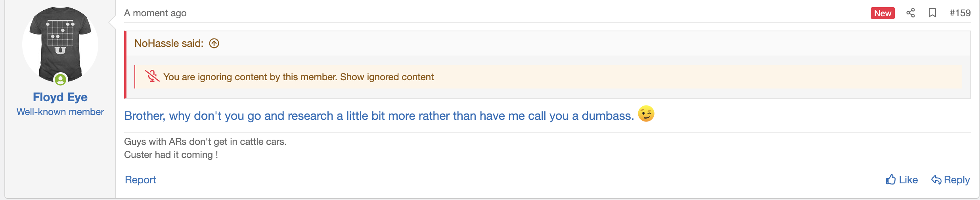Click the share post icon

[x=911, y=13]
